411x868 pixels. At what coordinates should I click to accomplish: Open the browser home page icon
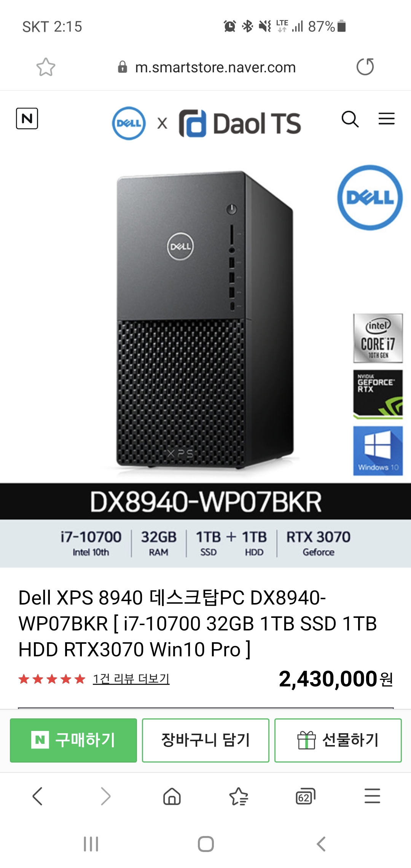click(172, 796)
